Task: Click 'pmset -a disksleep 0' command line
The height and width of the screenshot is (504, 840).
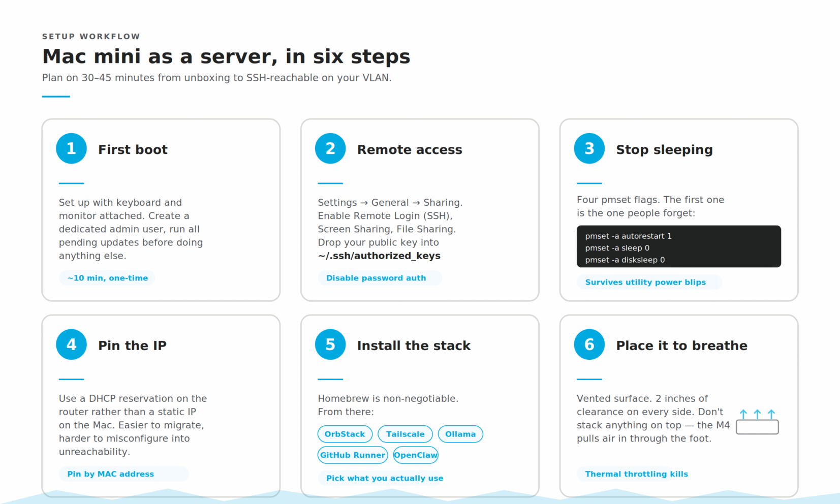Action: click(x=625, y=260)
